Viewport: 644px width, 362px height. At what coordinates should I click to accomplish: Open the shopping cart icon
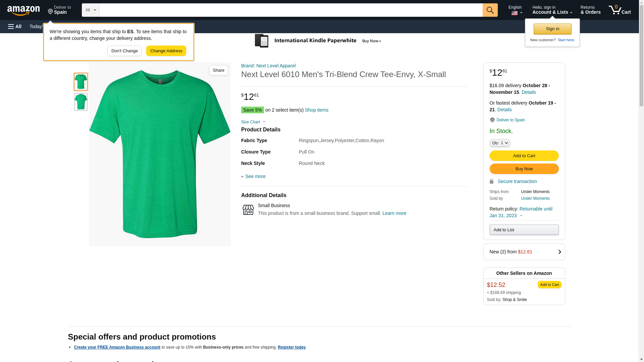[620, 10]
